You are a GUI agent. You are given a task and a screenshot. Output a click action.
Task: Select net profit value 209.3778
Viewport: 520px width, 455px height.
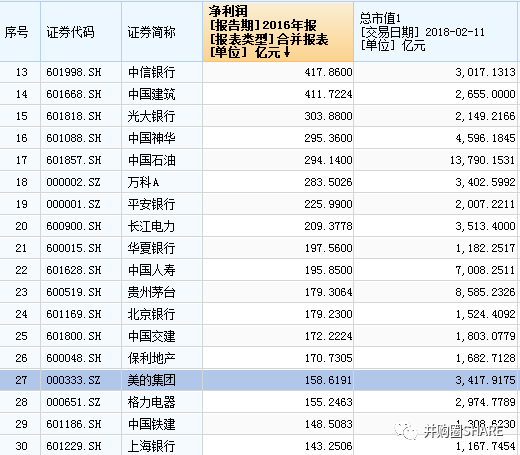(x=278, y=226)
